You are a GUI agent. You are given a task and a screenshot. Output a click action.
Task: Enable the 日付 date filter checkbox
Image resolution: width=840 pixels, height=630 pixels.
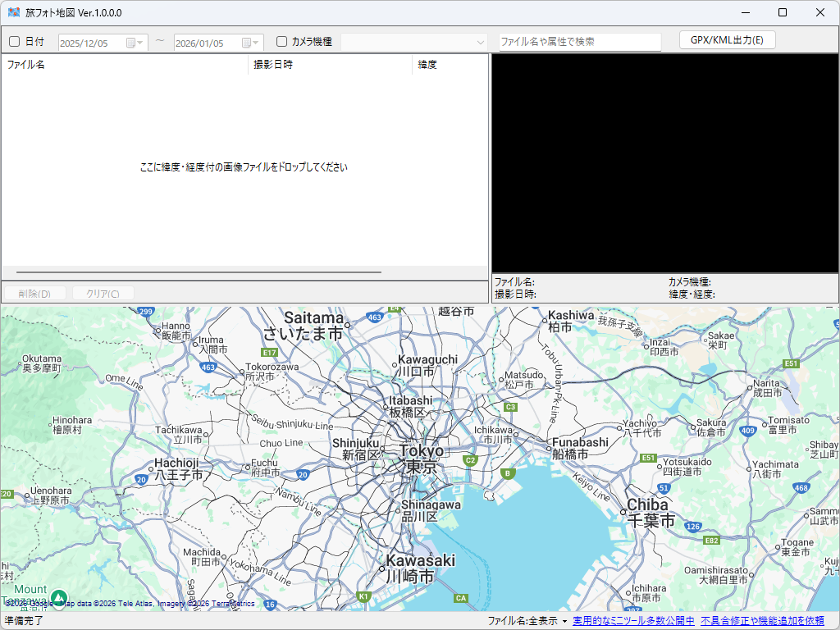14,41
